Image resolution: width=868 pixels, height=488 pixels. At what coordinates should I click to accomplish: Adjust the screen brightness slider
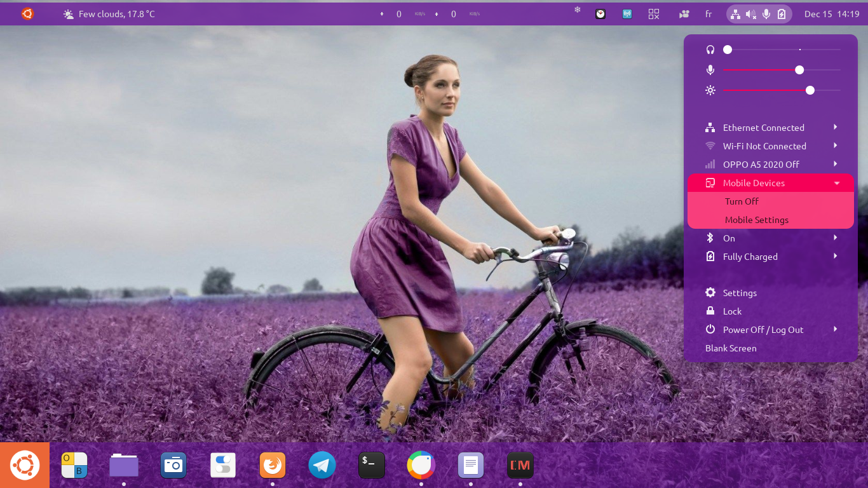[x=782, y=90]
